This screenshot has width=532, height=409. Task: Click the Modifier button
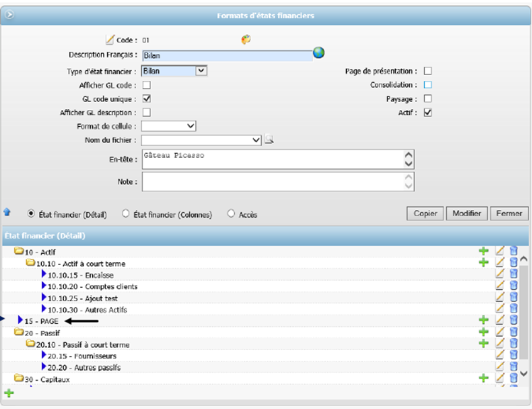(467, 213)
